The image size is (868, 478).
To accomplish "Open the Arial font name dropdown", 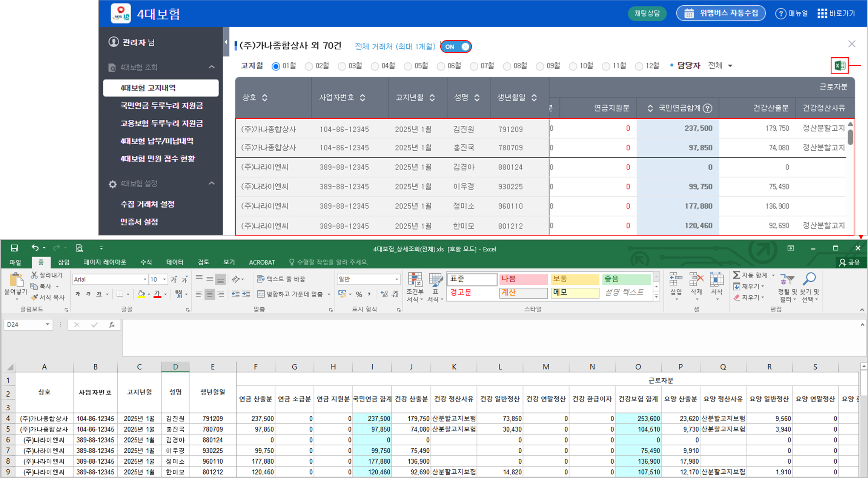I will pos(145,279).
